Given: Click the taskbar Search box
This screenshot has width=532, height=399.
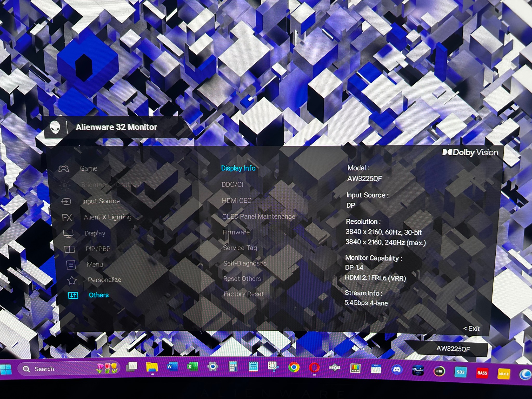Looking at the screenshot, I should coord(69,369).
